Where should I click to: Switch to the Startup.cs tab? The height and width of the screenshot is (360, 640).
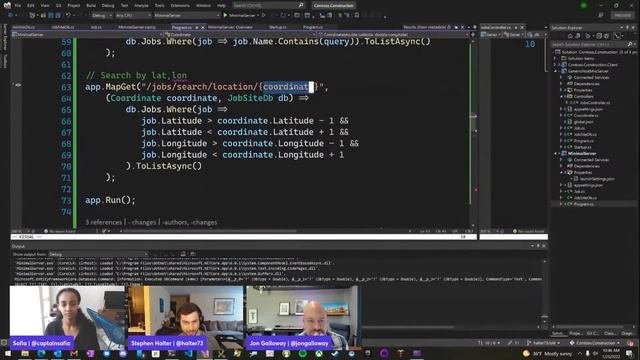(x=278, y=27)
